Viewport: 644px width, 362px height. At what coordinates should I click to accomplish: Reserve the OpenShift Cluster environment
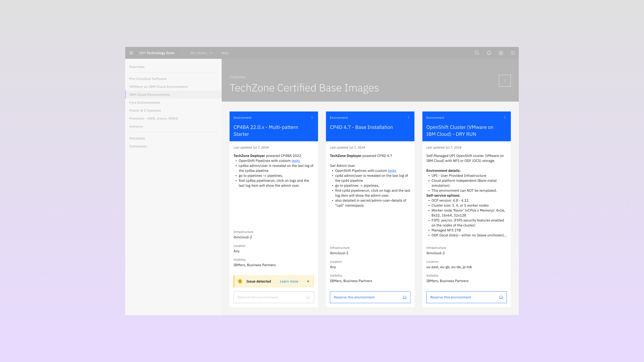[x=466, y=297]
